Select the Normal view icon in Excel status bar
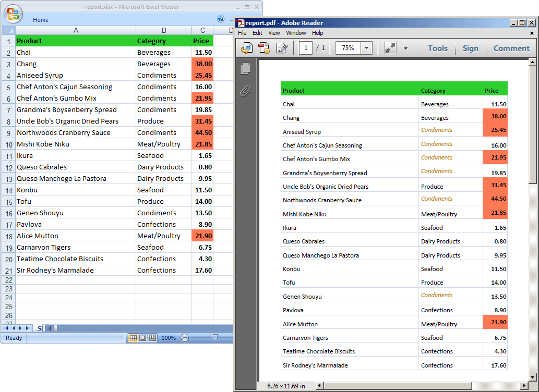Viewport: 539px width, 392px height. pos(133,338)
